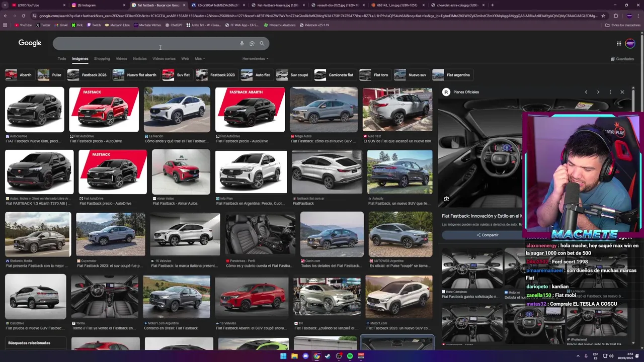Show hidden system tray icons

[x=578, y=356]
